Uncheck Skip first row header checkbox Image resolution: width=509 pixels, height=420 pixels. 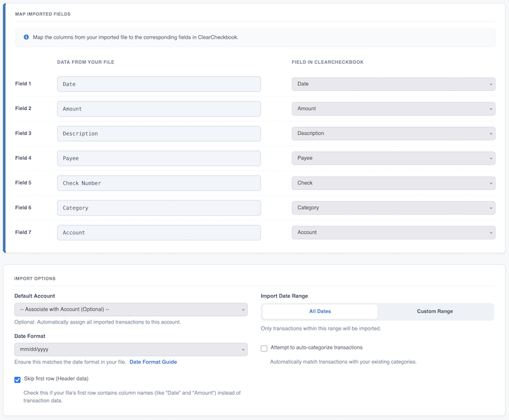click(x=18, y=380)
